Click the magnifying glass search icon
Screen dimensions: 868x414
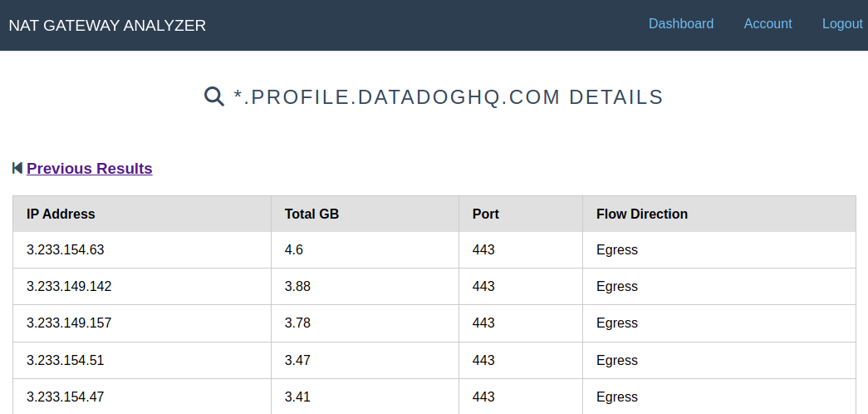(213, 96)
